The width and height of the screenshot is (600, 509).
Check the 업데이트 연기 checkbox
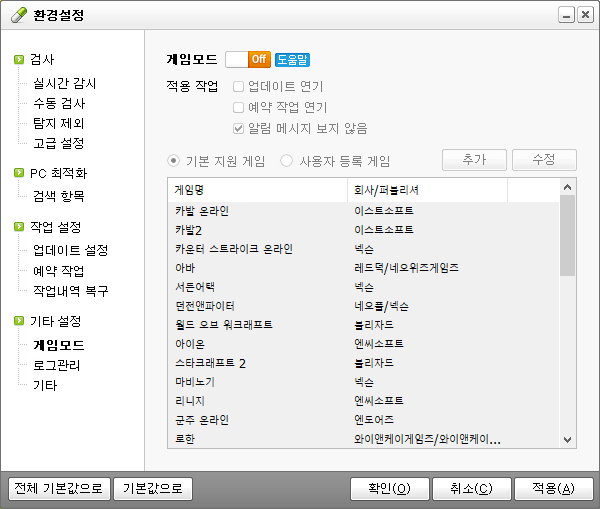click(238, 87)
